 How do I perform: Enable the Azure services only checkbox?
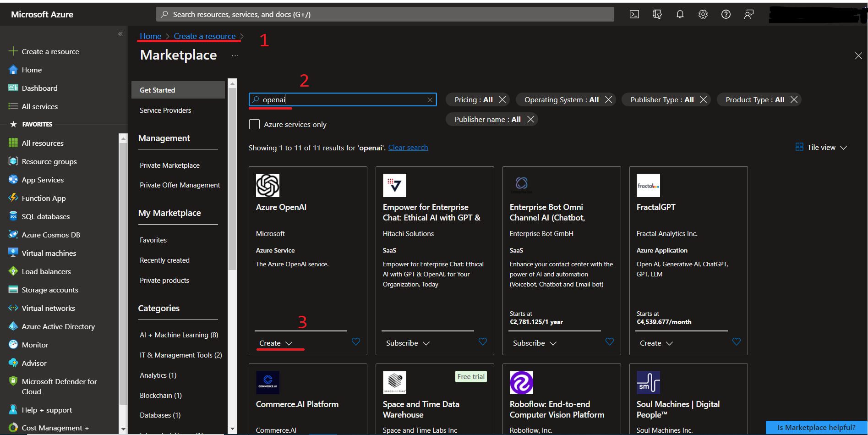click(x=255, y=124)
